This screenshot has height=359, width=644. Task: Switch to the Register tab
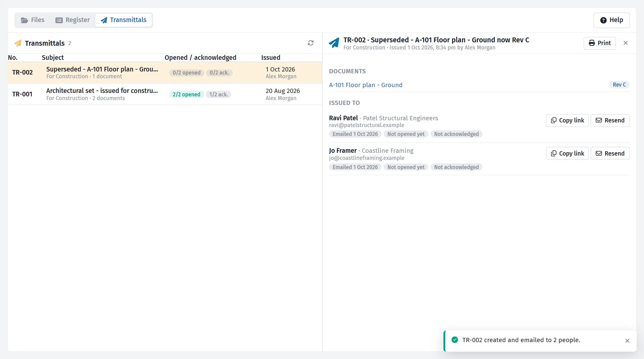tap(72, 20)
